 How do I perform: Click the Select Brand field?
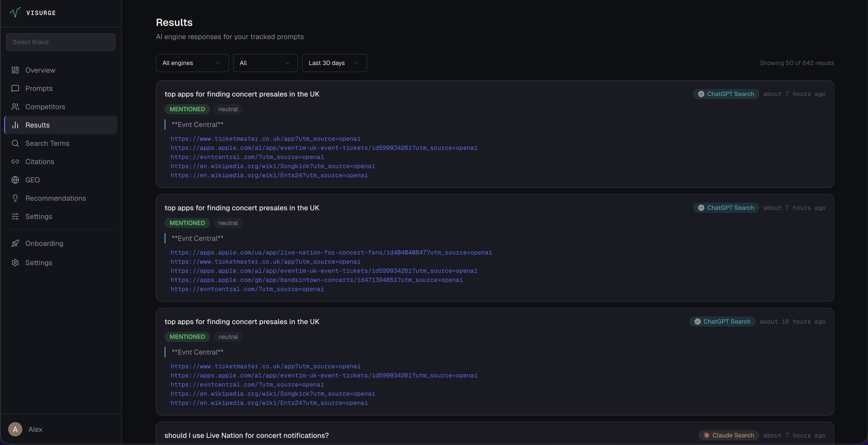61,42
